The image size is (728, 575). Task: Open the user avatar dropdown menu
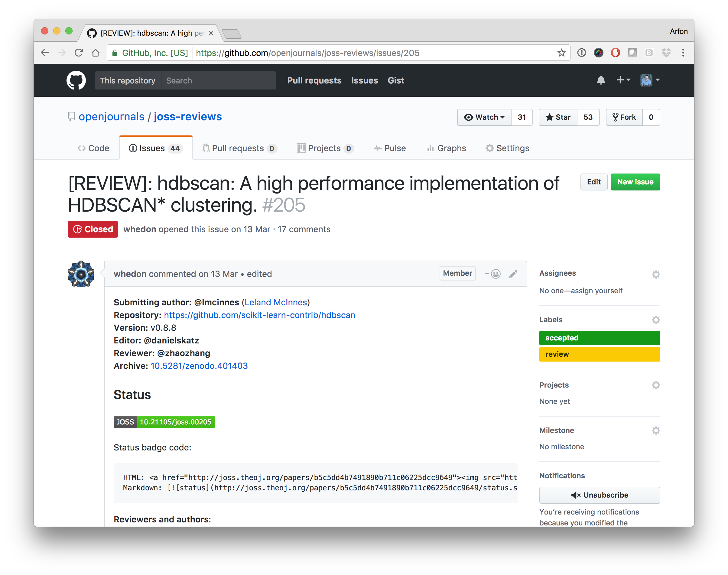[650, 80]
